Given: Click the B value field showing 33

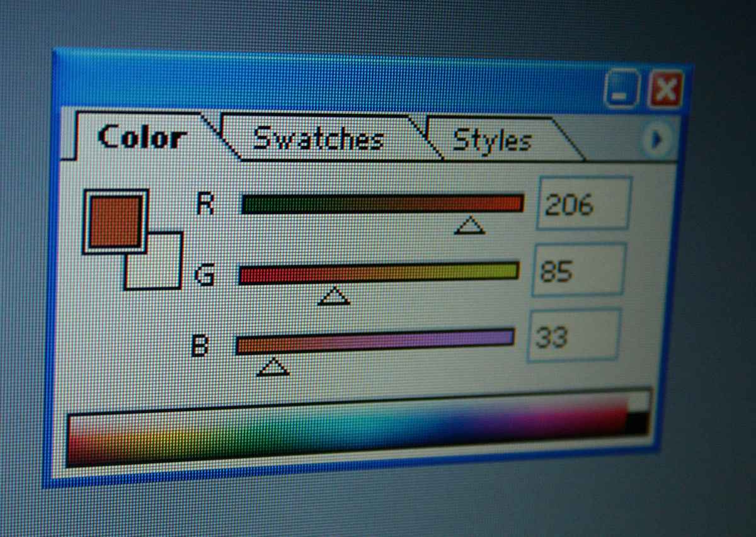Looking at the screenshot, I should [x=573, y=336].
